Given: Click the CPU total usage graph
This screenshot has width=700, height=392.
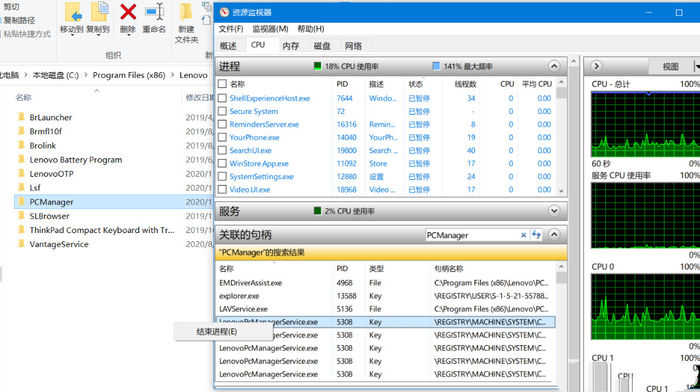Looking at the screenshot, I should coord(646,124).
